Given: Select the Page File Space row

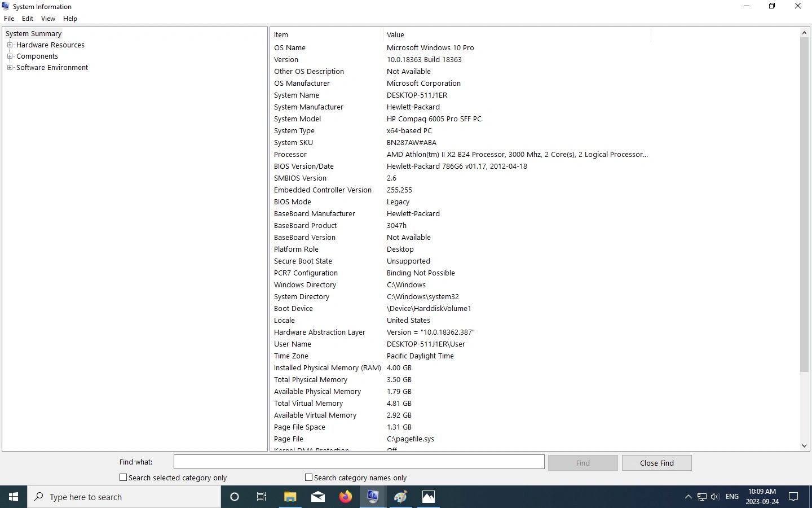Looking at the screenshot, I should point(461,427).
